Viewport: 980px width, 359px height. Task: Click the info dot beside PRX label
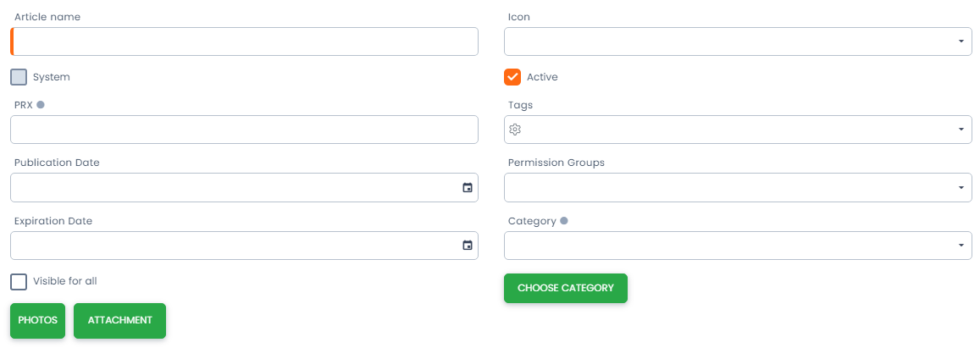click(41, 105)
